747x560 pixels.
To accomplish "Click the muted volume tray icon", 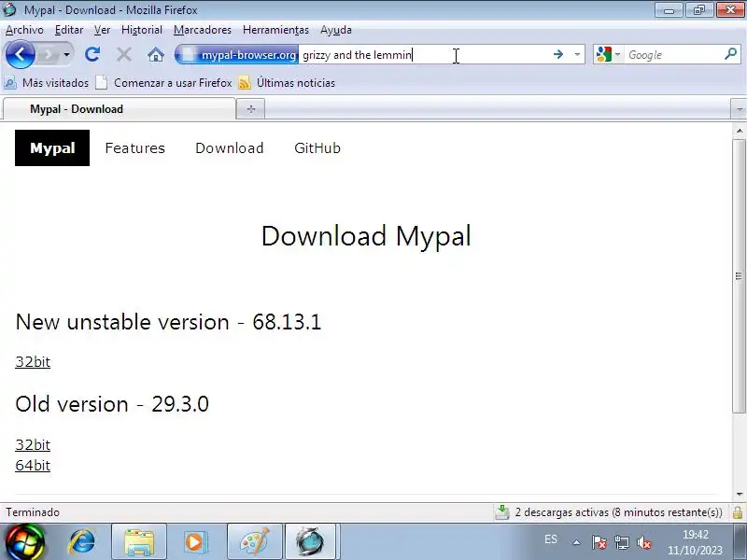I will tap(644, 542).
